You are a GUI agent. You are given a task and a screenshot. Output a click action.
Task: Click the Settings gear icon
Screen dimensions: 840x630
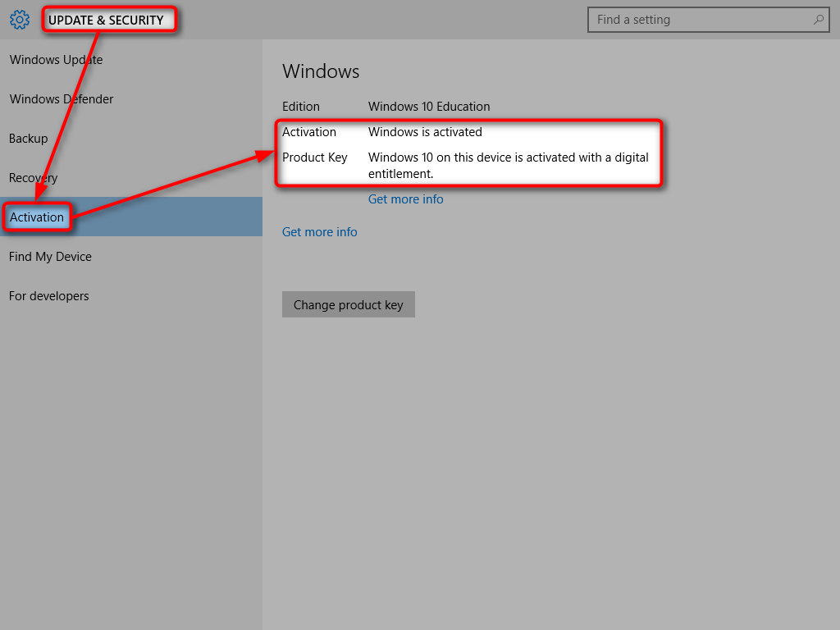pos(20,20)
